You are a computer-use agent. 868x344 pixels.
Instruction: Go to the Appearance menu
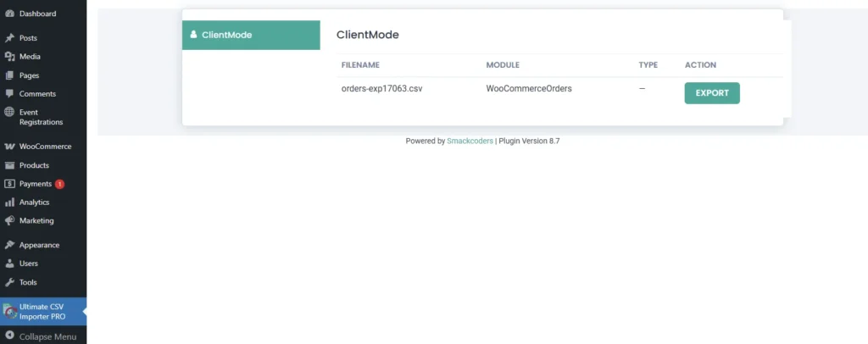39,245
